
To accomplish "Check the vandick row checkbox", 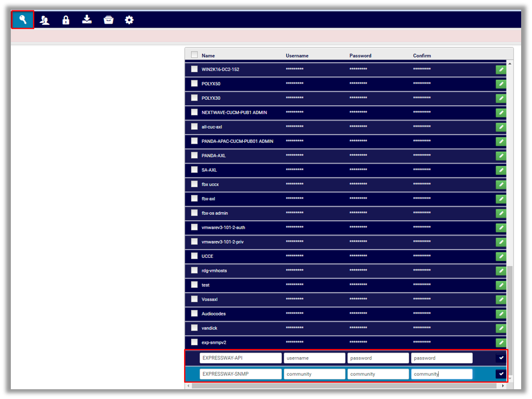I will coord(194,328).
